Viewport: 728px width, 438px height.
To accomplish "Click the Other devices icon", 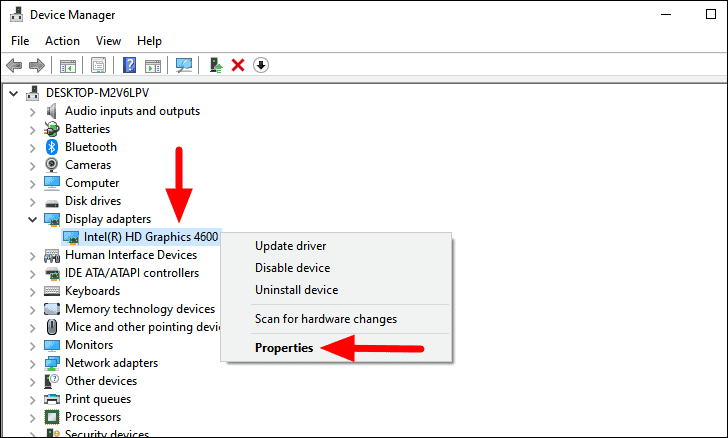I will pos(52,381).
